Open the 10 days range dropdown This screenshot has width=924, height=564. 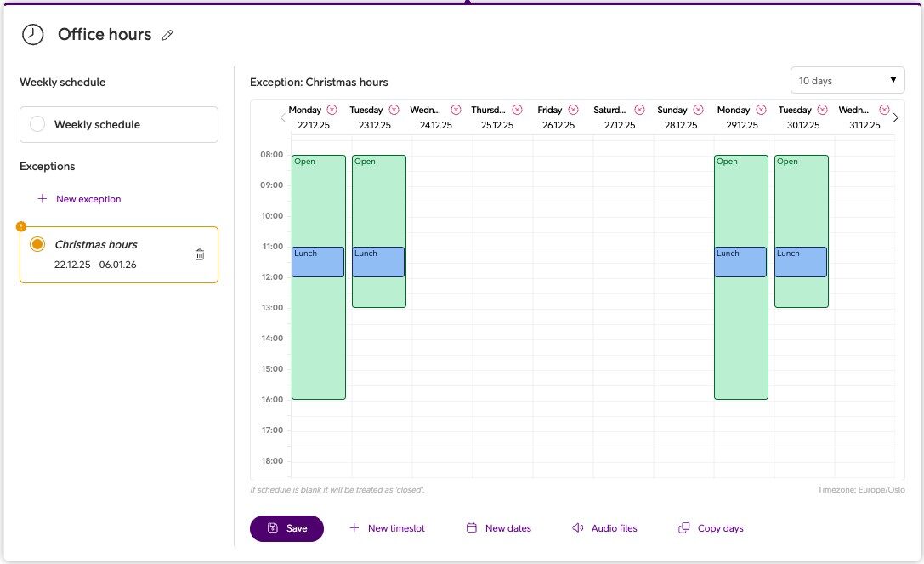click(847, 81)
